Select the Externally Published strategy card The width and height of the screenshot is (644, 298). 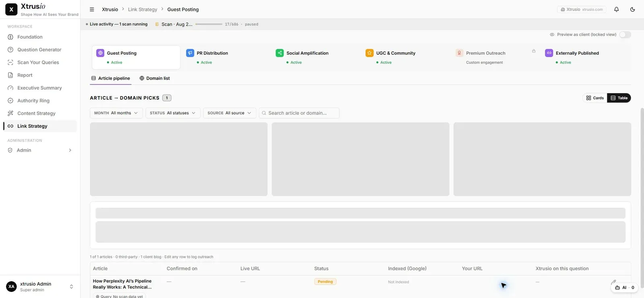coord(585,57)
